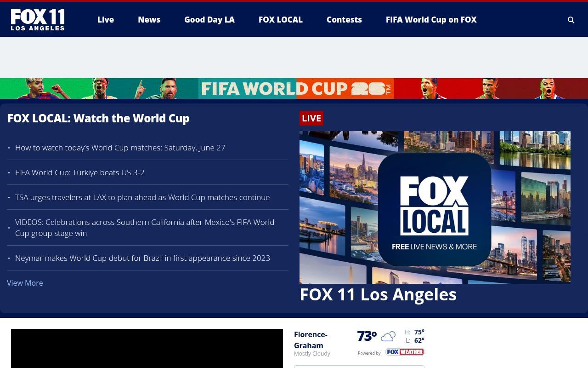588x368 pixels.
Task: Click the FIFA World Cup 26 banner
Action: (294, 88)
